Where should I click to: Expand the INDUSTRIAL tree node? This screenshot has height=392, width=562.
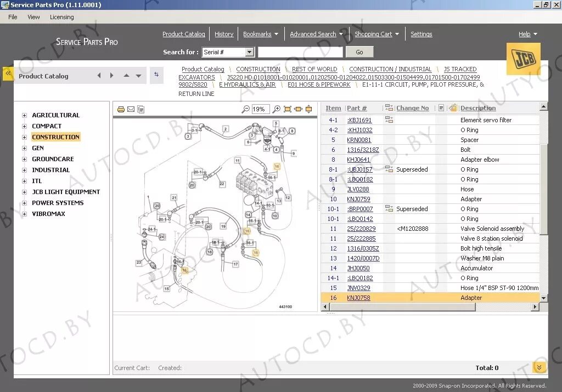[x=24, y=170]
